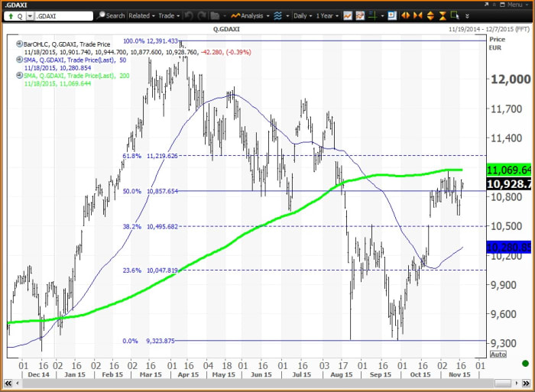535x392 pixels.
Task: Click the 11/19/2014 - 12/7/2015 date range text
Action: coord(489,29)
